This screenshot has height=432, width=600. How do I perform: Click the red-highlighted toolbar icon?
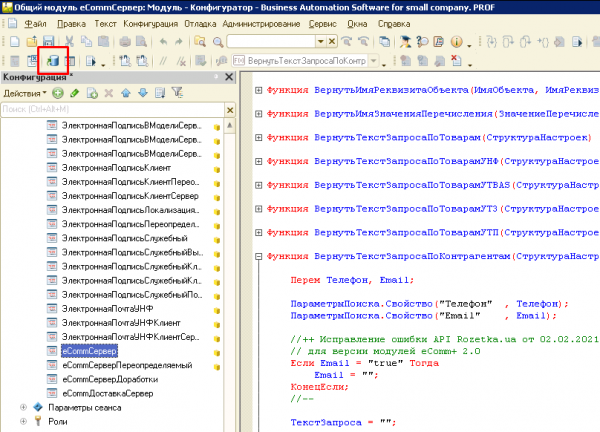(51, 61)
